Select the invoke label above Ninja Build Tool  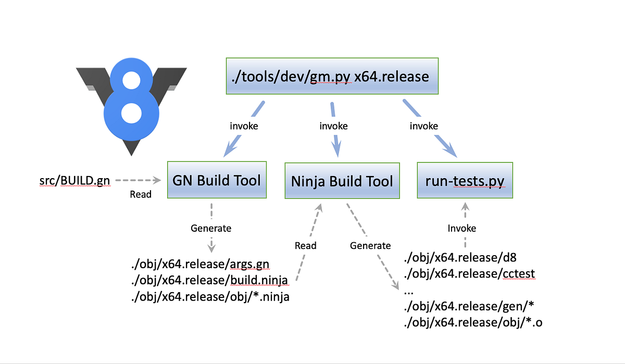click(x=333, y=126)
